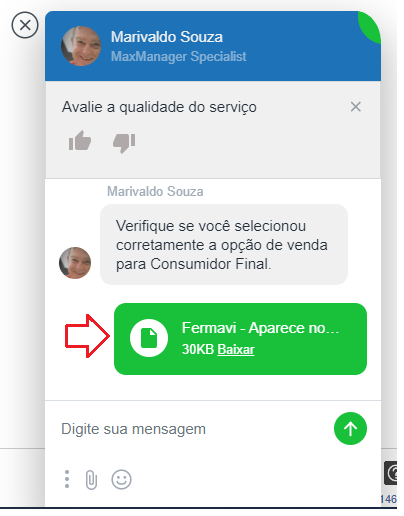Click the file document icon in attachment
This screenshot has height=516, width=404.
coord(149,338)
